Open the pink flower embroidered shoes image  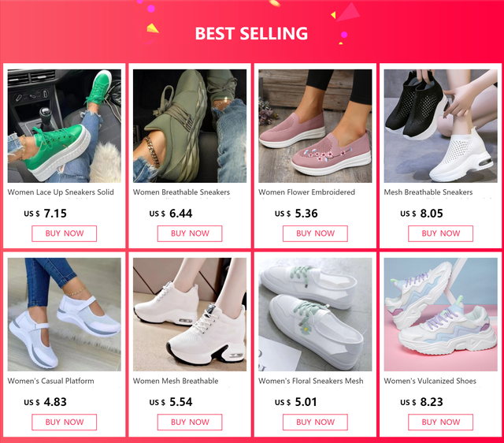[x=315, y=126]
